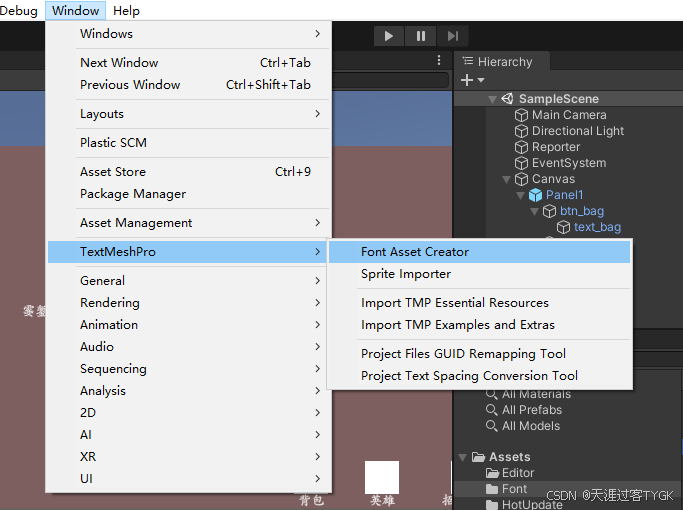Open Package Manager

pyautogui.click(x=189, y=193)
